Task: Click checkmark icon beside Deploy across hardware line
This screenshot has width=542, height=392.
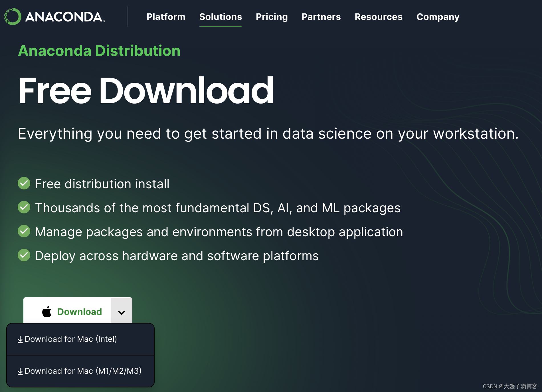Action: pos(24,255)
